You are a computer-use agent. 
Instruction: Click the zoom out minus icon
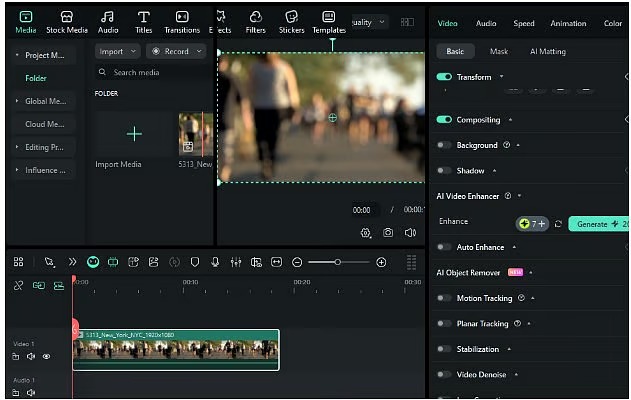pos(297,262)
